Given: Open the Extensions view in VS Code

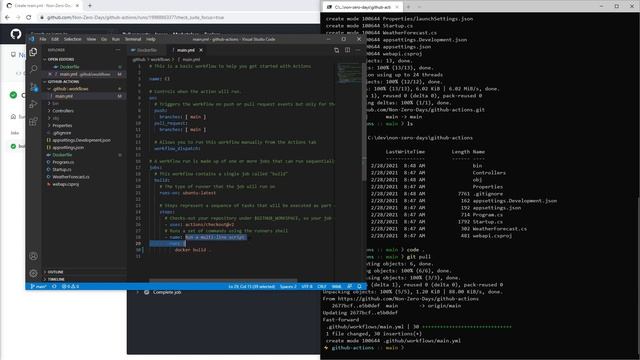Looking at the screenshot, I should 33,121.
